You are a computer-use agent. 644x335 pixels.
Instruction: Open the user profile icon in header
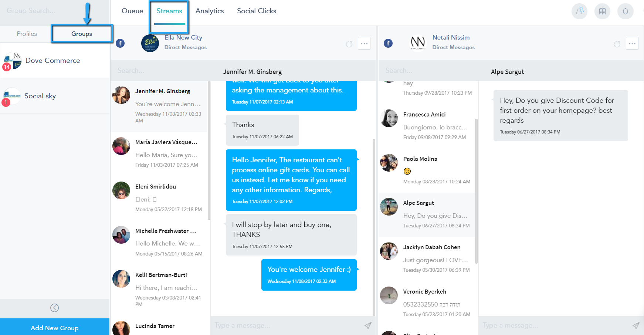(x=580, y=11)
